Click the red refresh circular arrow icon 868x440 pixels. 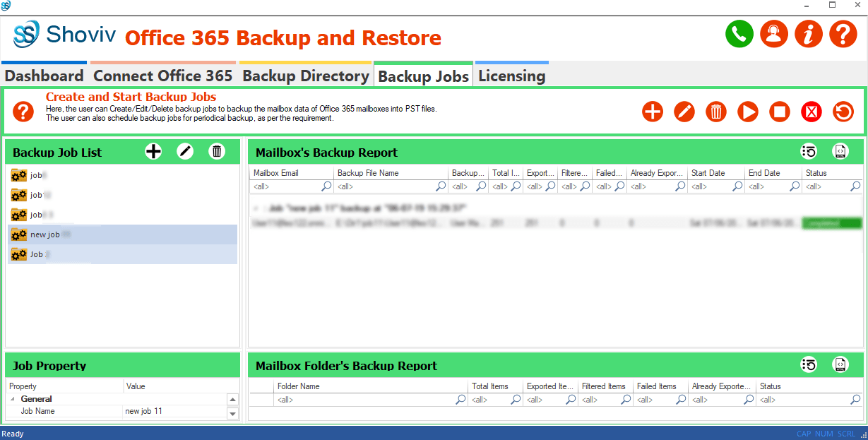(x=843, y=112)
